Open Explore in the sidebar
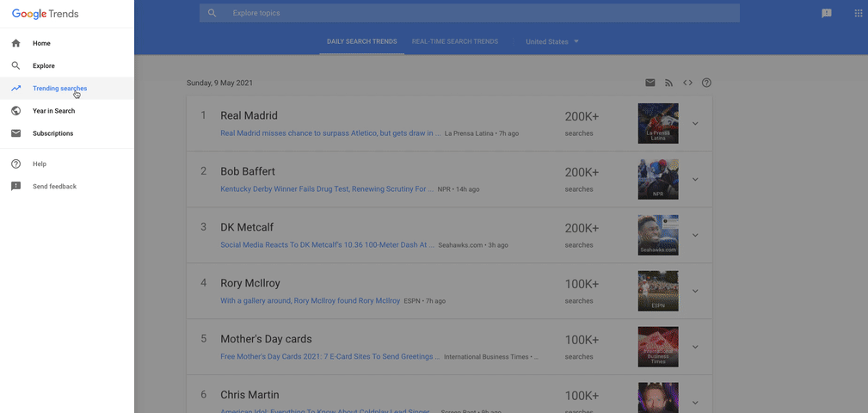 pyautogui.click(x=44, y=65)
